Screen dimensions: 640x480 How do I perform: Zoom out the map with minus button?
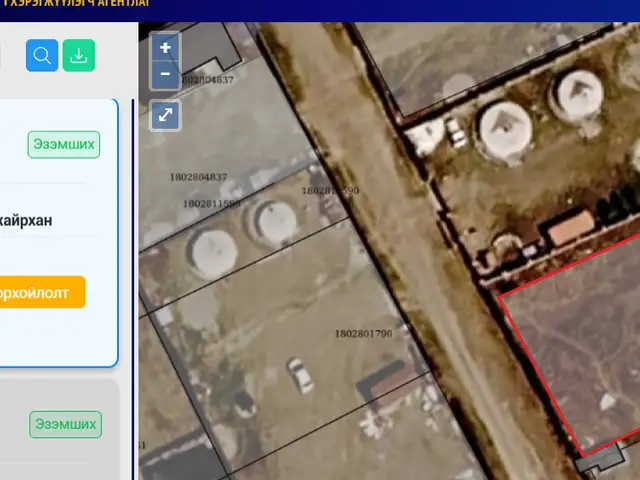pos(165,75)
